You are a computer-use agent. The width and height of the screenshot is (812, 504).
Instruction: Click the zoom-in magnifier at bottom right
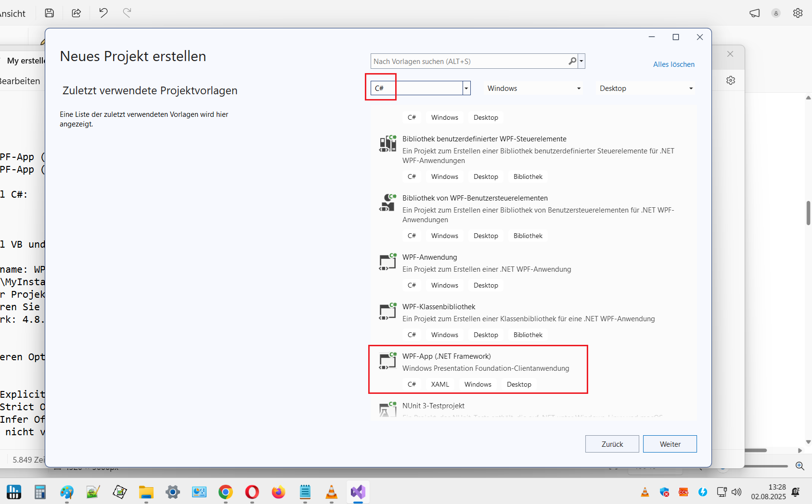tap(800, 466)
